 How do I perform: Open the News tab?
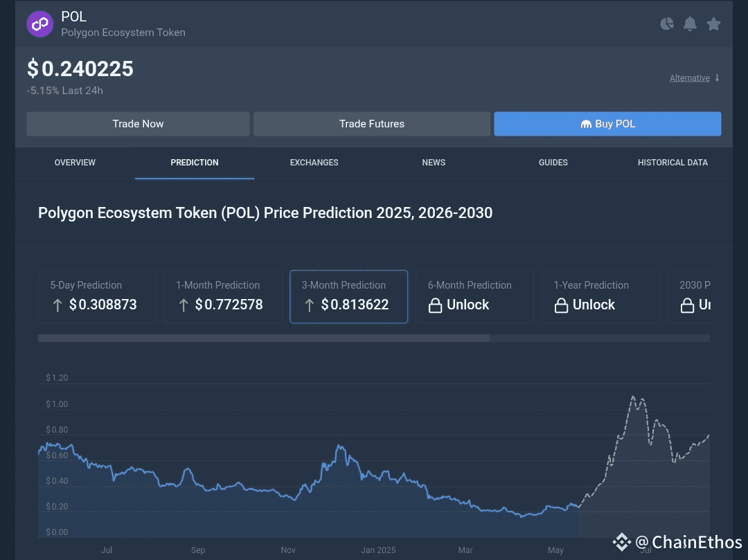434,163
